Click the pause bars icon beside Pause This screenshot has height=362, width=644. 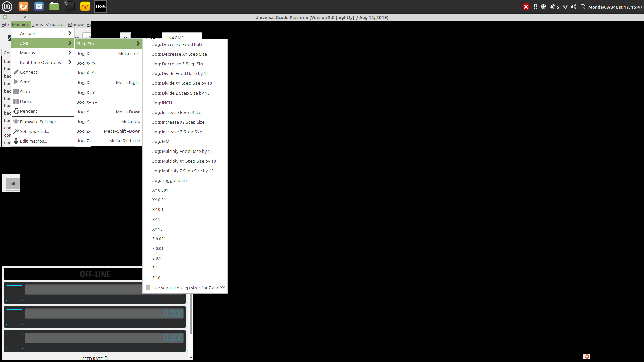16,101
